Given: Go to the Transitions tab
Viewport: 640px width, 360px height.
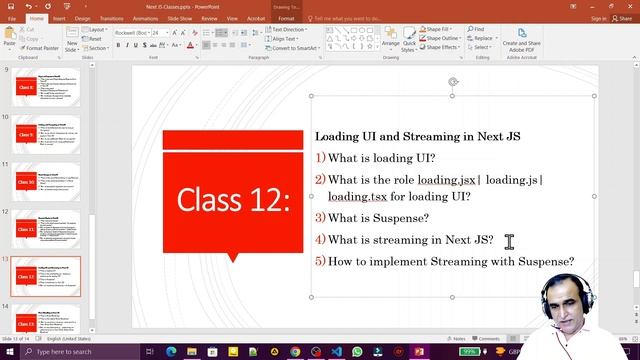Looking at the screenshot, I should click(111, 19).
